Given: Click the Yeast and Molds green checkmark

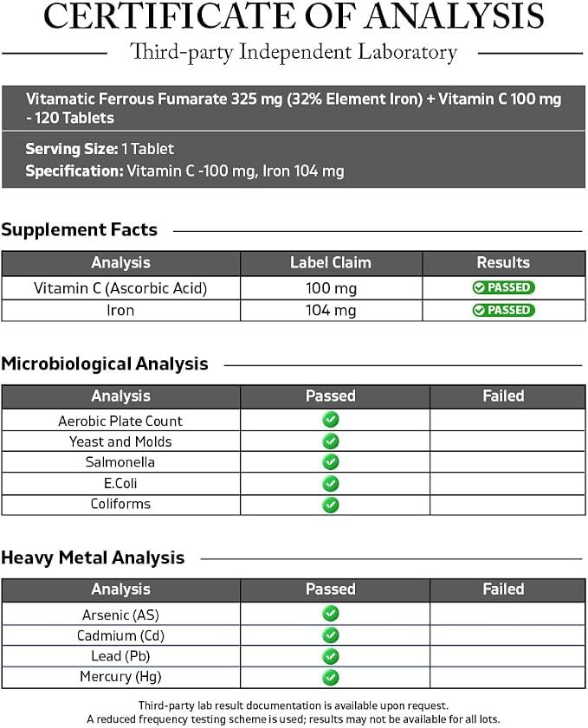Looking at the screenshot, I should point(331,441).
